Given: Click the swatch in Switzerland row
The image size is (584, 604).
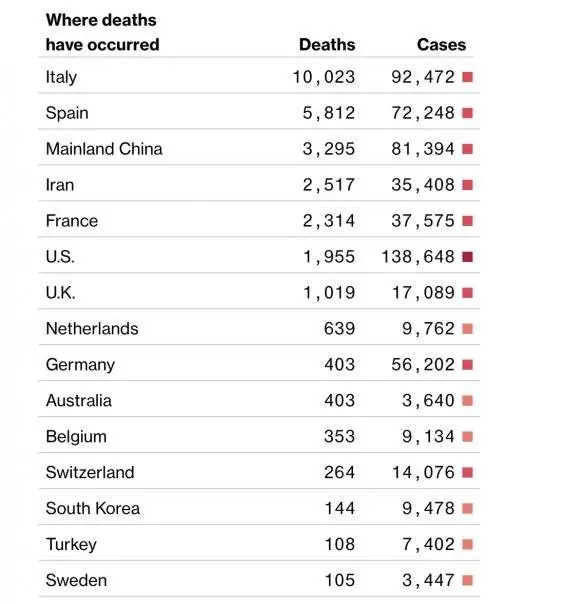Looking at the screenshot, I should pos(467,473).
